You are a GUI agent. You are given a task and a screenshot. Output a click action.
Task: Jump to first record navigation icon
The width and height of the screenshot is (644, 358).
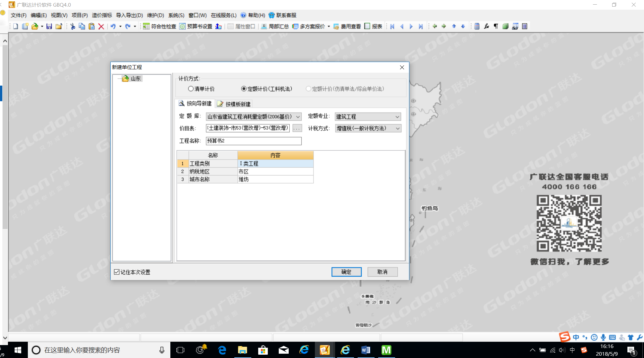click(392, 27)
